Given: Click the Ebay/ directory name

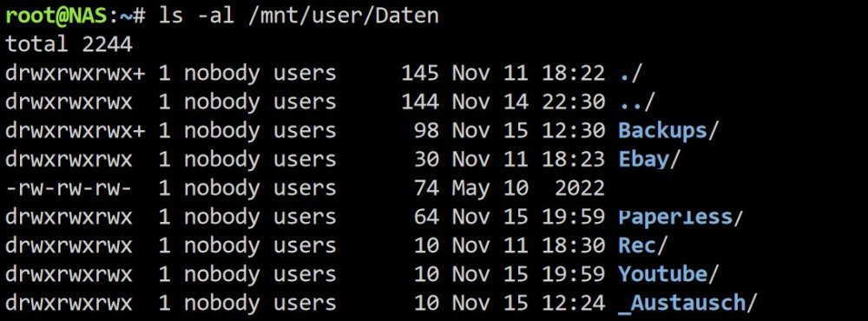Looking at the screenshot, I should click(x=648, y=160).
